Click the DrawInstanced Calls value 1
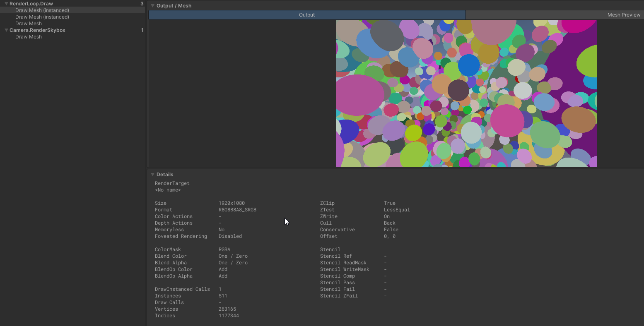This screenshot has width=644, height=326. pos(220,289)
